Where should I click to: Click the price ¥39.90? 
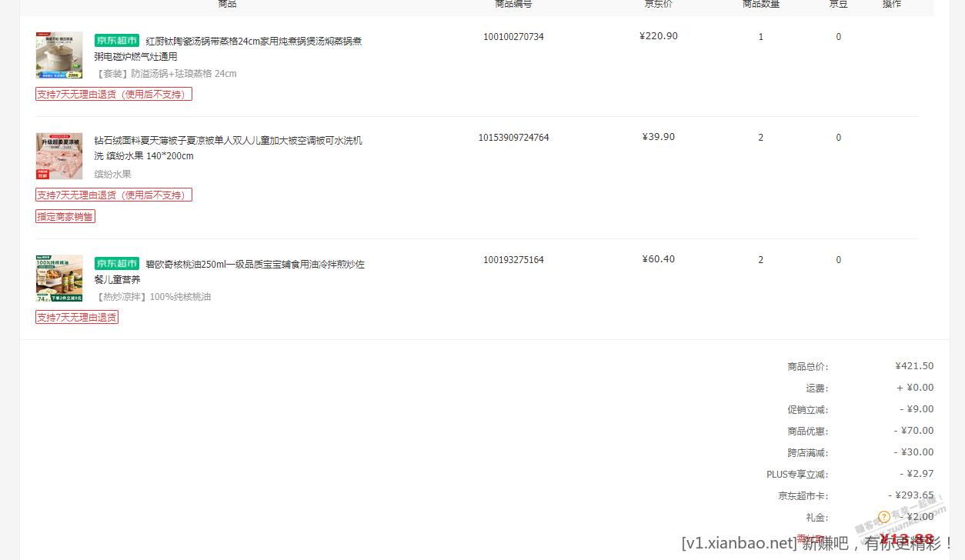point(659,137)
